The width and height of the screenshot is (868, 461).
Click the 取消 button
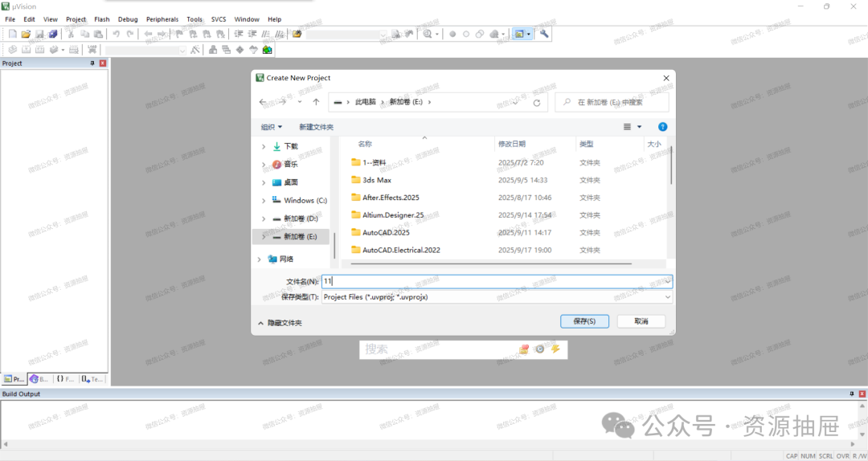coord(641,321)
